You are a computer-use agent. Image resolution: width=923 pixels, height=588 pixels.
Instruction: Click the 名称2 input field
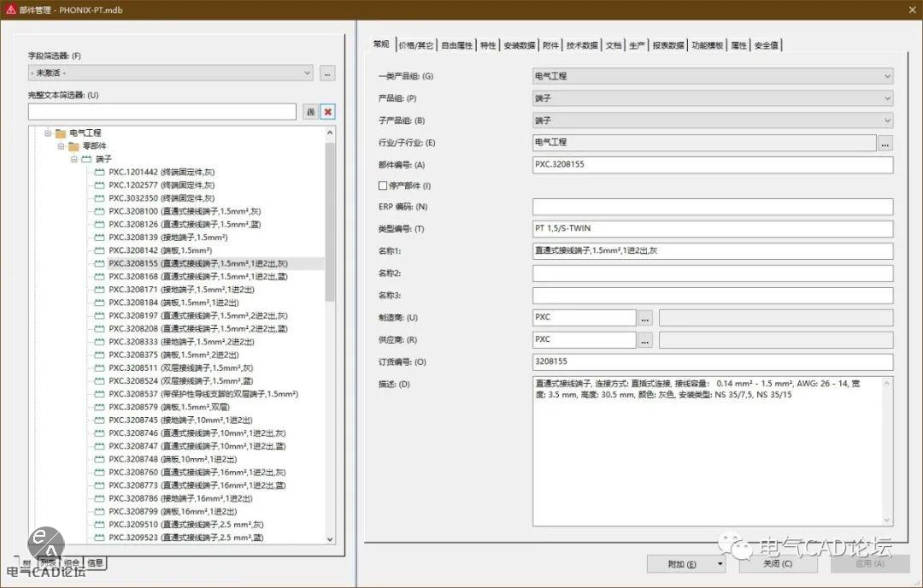pos(713,273)
